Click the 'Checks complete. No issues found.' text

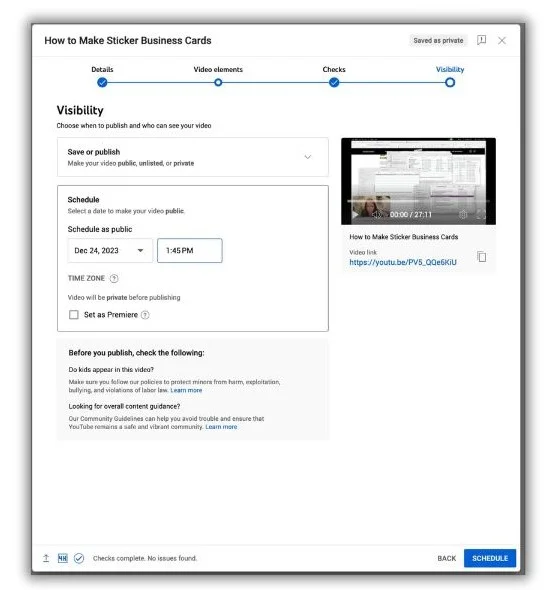pyautogui.click(x=145, y=558)
